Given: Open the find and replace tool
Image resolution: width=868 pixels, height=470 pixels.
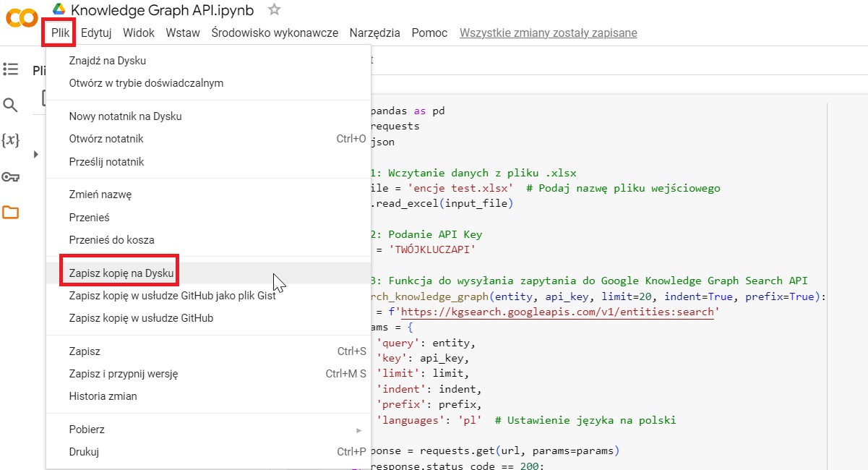Looking at the screenshot, I should pos(11,105).
